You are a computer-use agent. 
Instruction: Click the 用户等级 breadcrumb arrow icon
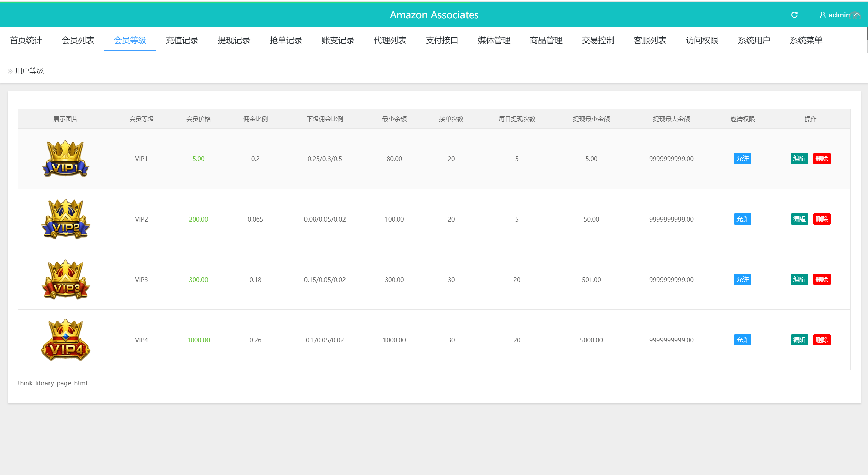10,71
